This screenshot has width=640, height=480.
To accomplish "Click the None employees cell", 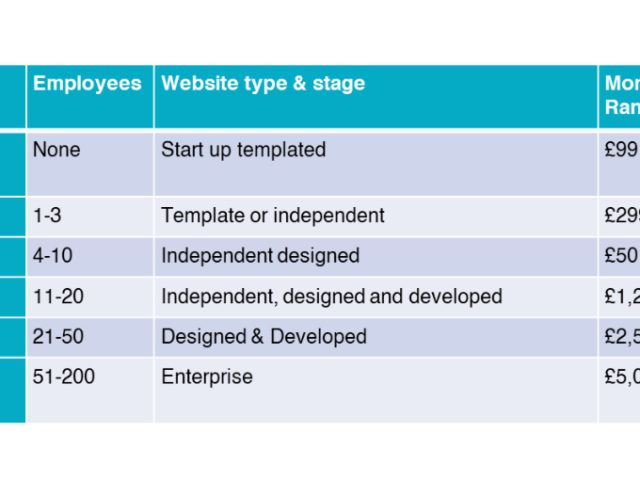I will 57,150.
